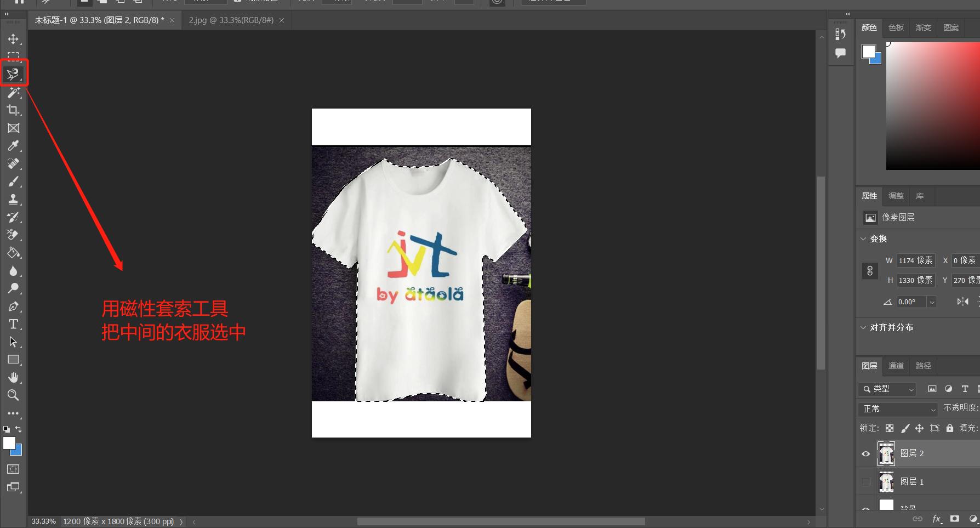Show 图层 1 by clicking its visibility box

865,482
